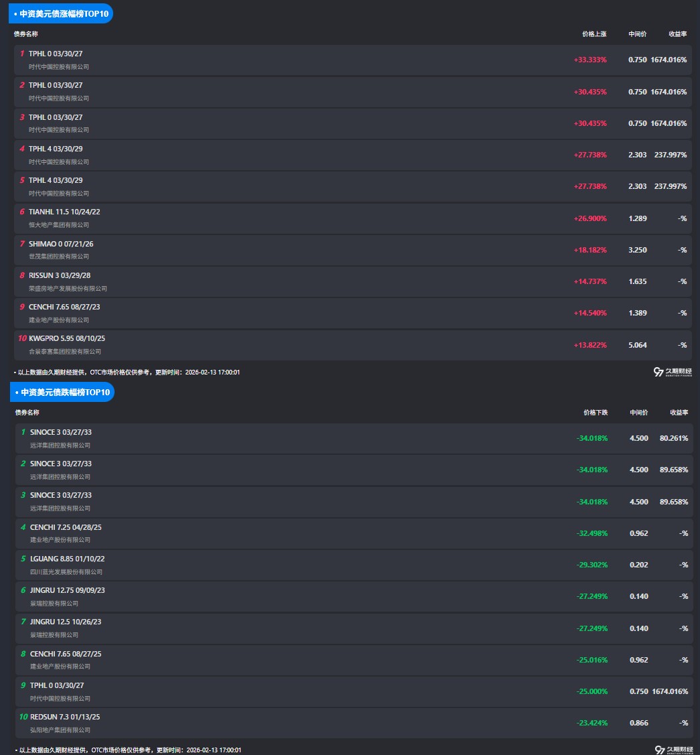
Task: Open the REDSUN 7.3 01/13/25 bond
Action: tap(65, 717)
